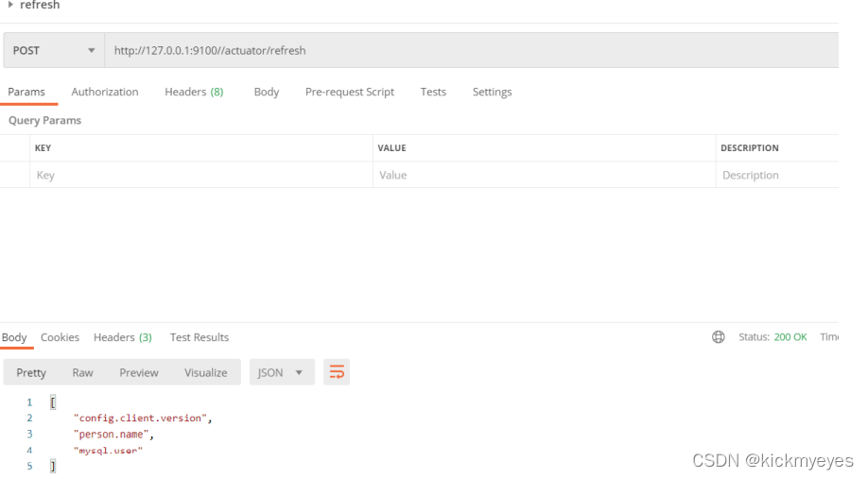Image resolution: width=868 pixels, height=479 pixels.
Task: Click the KEY column header
Action: 43,147
